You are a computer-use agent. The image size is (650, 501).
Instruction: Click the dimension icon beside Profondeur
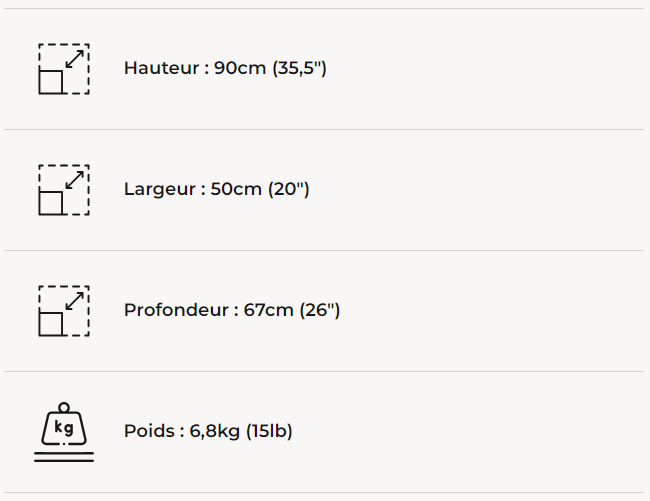[63, 311]
